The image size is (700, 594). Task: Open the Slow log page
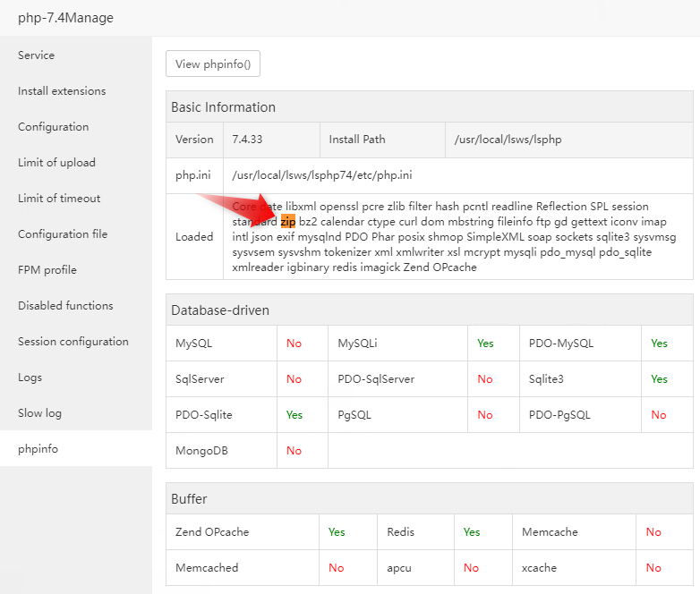point(40,413)
